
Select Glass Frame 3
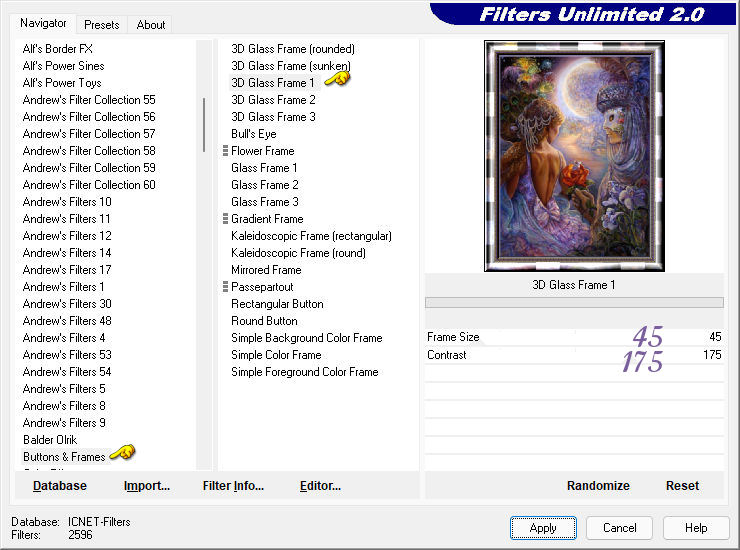[265, 202]
